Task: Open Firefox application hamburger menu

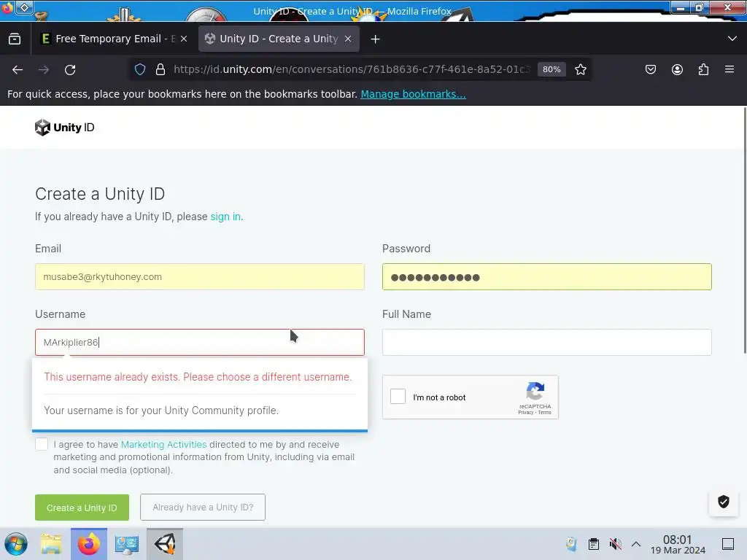Action: (729, 69)
